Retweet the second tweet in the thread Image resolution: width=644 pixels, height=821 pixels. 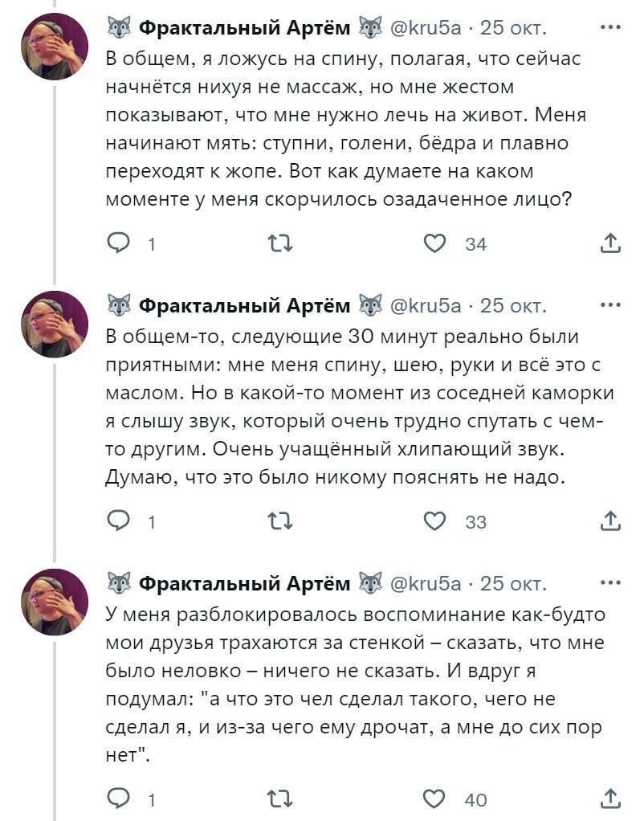coord(276,521)
